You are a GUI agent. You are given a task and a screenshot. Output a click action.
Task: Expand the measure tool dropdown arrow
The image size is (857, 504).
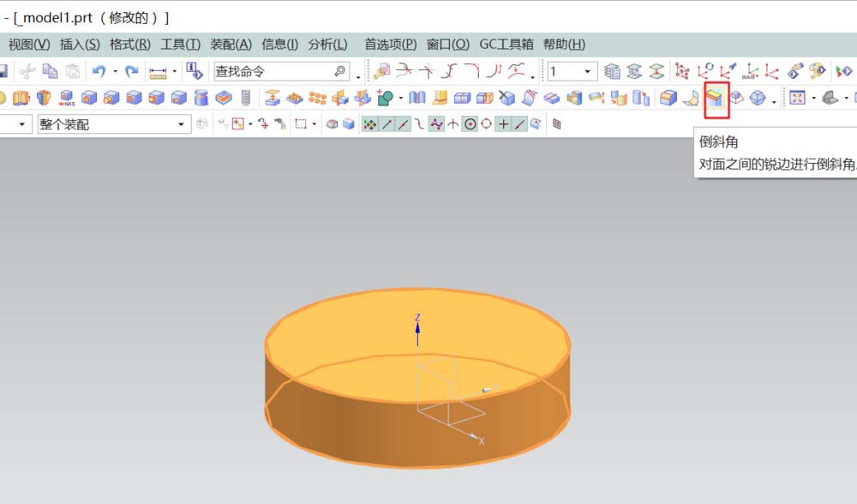(x=173, y=70)
